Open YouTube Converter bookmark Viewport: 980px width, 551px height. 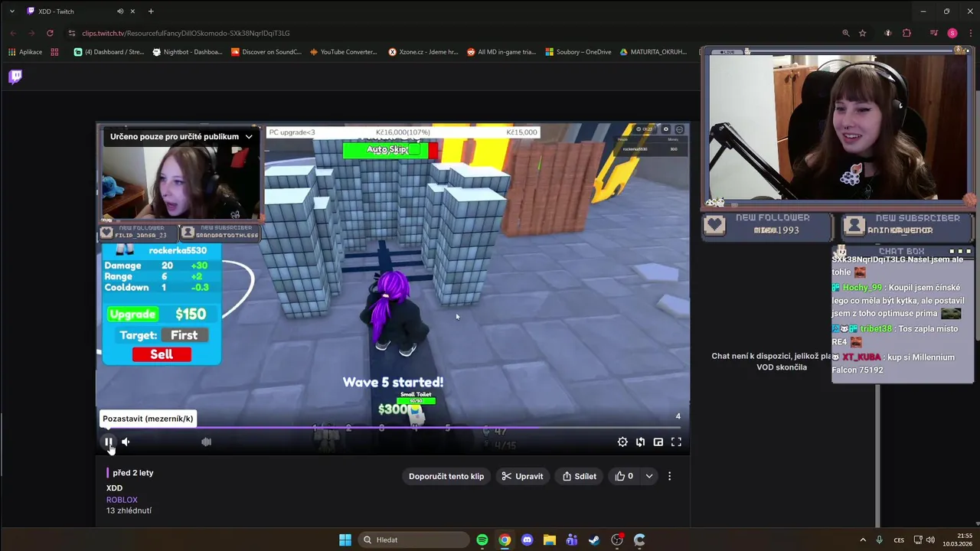(344, 52)
